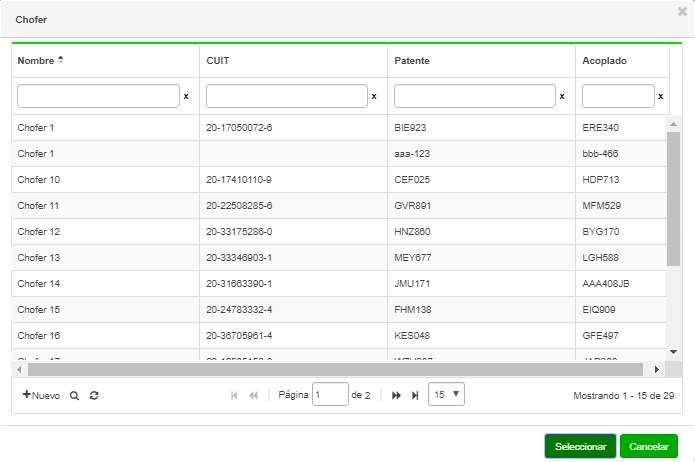Select the row with patente aaa-123

point(339,154)
